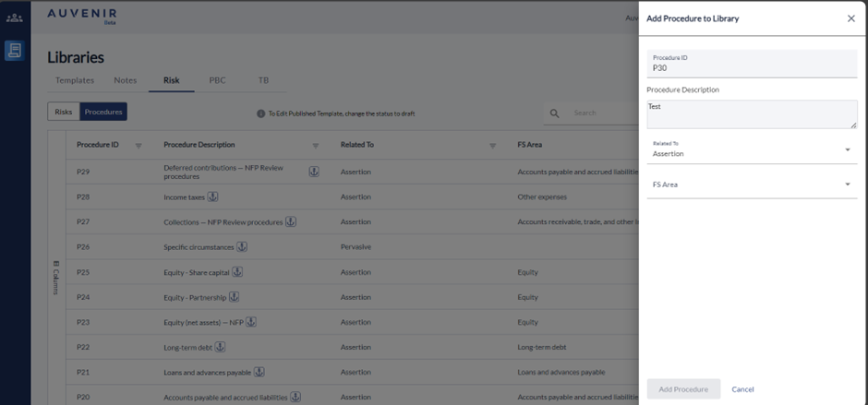Viewport: 868px width, 405px height.
Task: Click the anchor icon beside Income taxes
Action: [x=212, y=197]
